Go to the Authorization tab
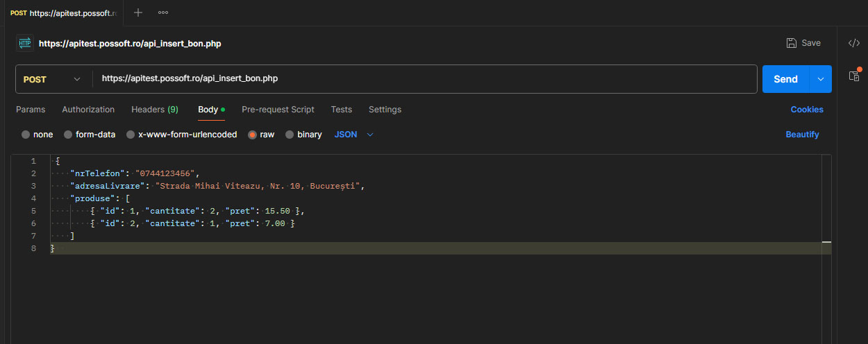This screenshot has width=868, height=344. tap(88, 110)
